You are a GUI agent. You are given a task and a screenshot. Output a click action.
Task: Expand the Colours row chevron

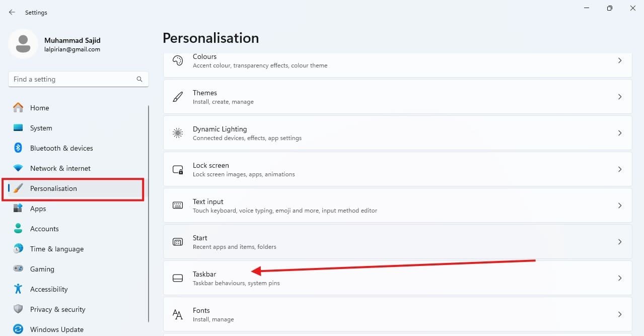[x=620, y=60]
